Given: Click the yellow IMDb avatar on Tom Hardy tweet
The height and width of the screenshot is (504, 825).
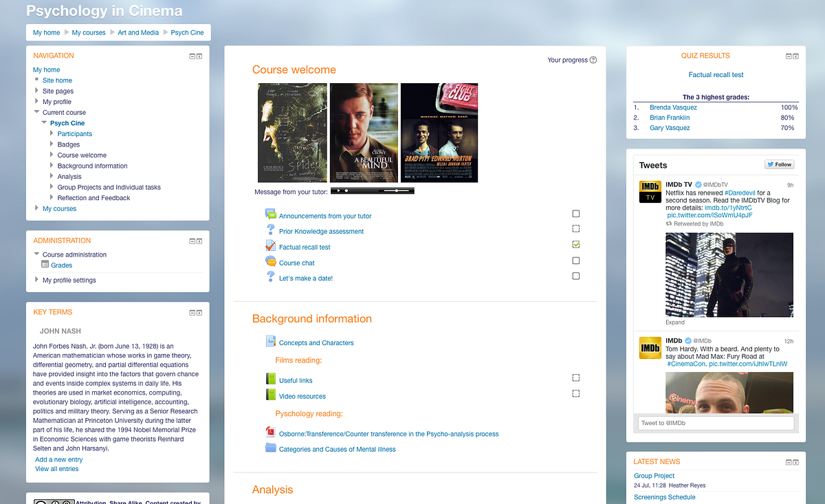Looking at the screenshot, I should [650, 348].
